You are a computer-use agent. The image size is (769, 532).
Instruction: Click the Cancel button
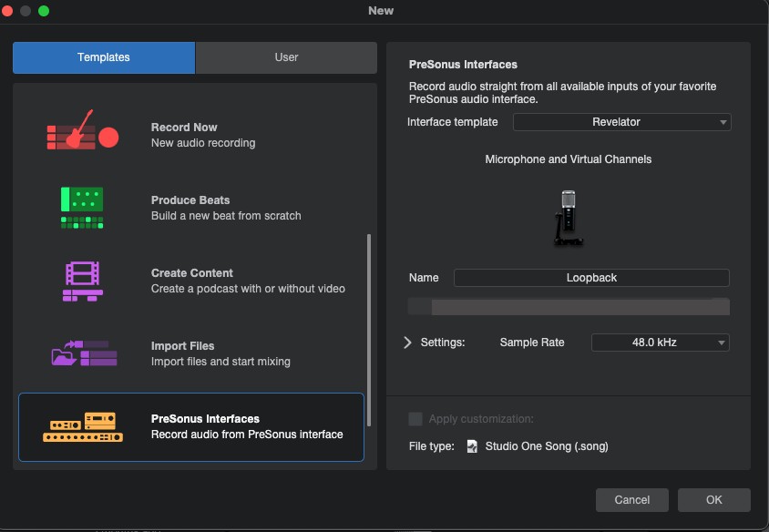(631, 499)
